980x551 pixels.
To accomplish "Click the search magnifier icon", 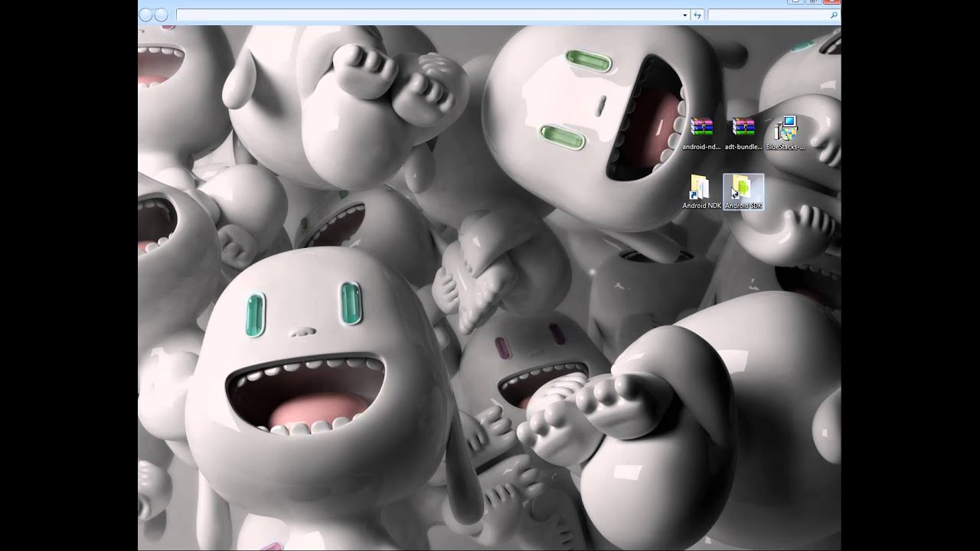I will coord(834,15).
